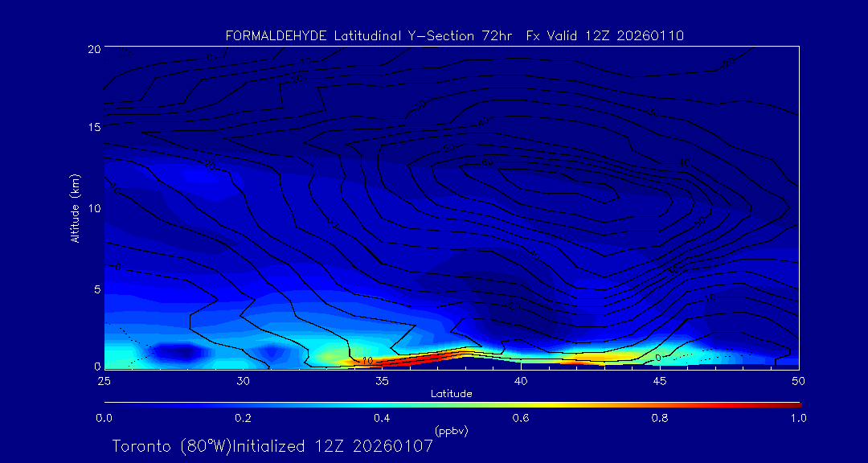Select the "Altitude (km)" vertical axis label
The height and width of the screenshot is (463, 868).
tap(74, 208)
